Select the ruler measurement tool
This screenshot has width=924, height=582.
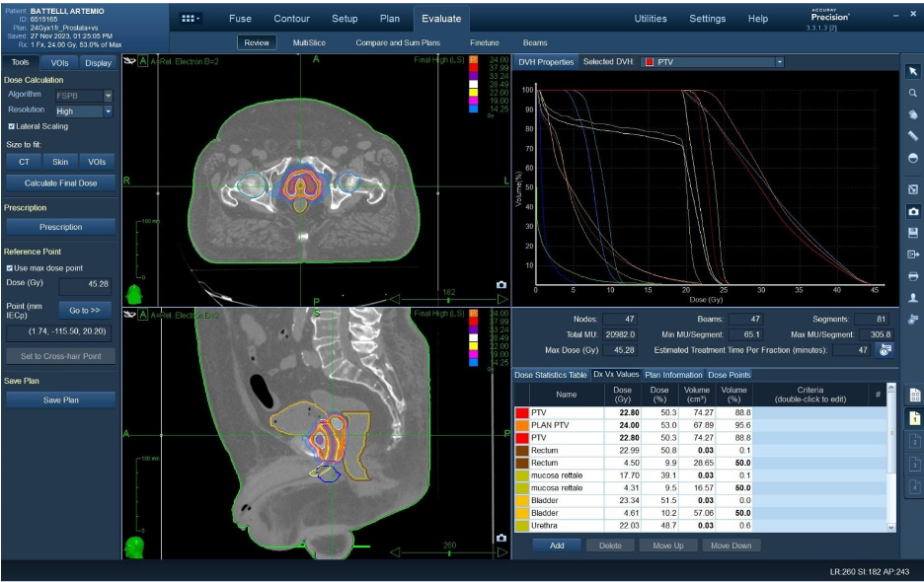[913, 136]
